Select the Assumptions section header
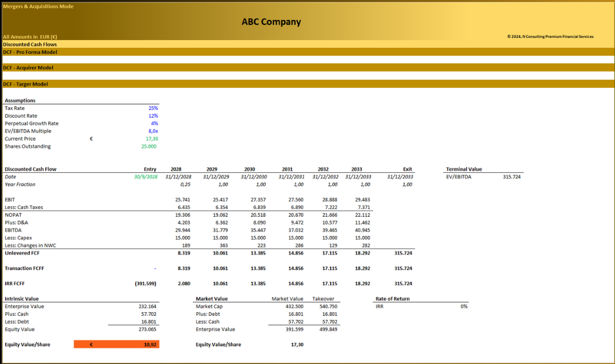Image resolution: width=615 pixels, height=364 pixels. (x=20, y=101)
